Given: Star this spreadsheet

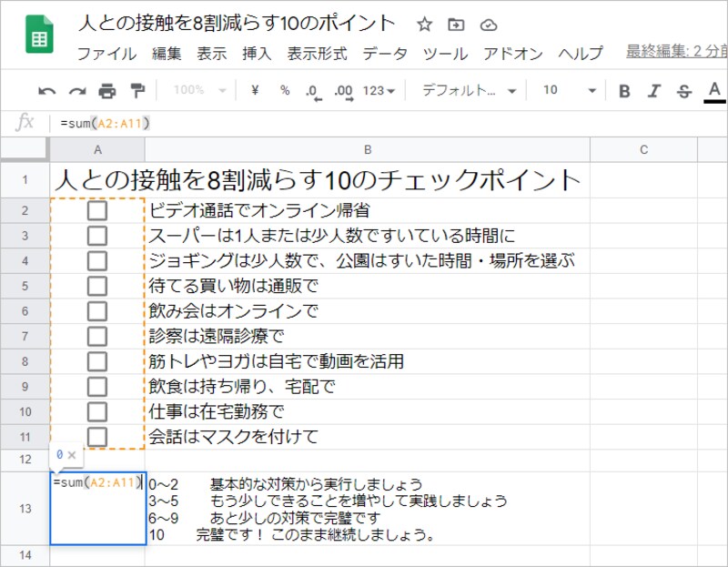Looking at the screenshot, I should 424,26.
